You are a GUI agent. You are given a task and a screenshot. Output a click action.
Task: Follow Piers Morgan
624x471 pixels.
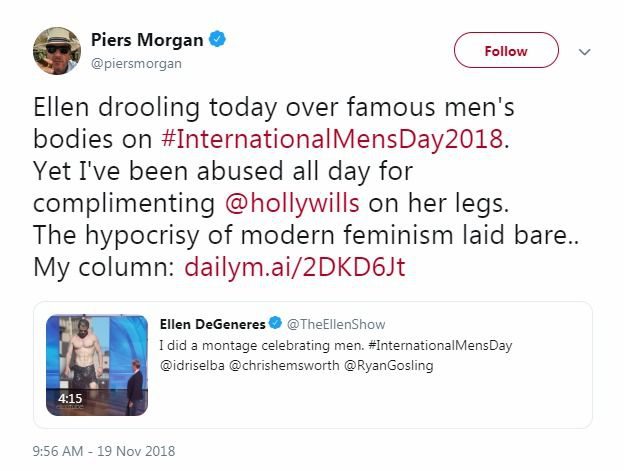(506, 51)
